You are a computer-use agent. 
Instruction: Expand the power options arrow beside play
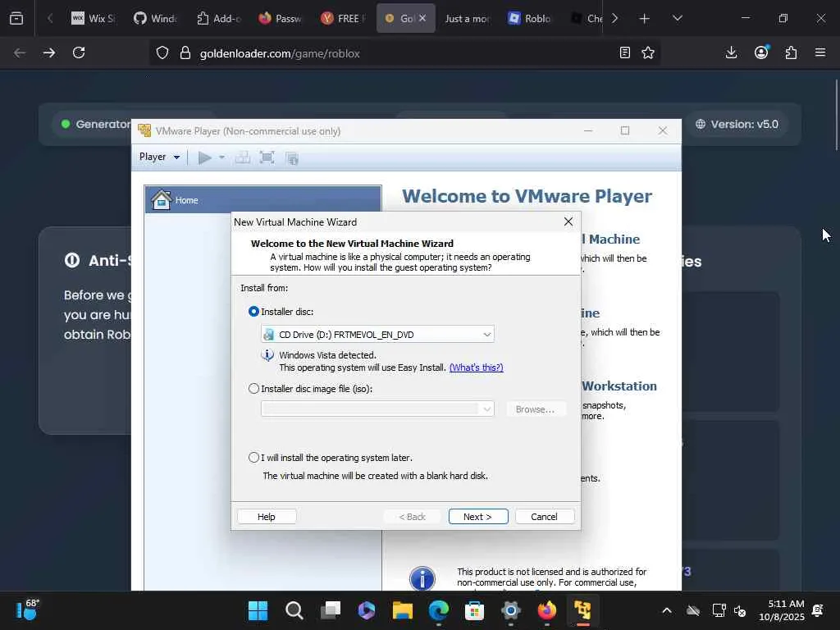tap(221, 157)
